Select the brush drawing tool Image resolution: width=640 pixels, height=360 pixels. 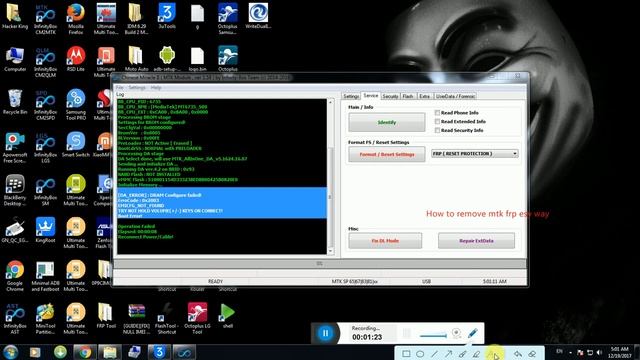(462, 354)
